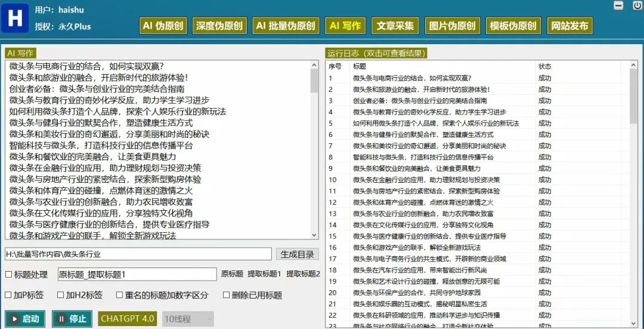This screenshot has width=644, height=329.
Task: Click 成功 status in log row 4
Action: (x=544, y=112)
